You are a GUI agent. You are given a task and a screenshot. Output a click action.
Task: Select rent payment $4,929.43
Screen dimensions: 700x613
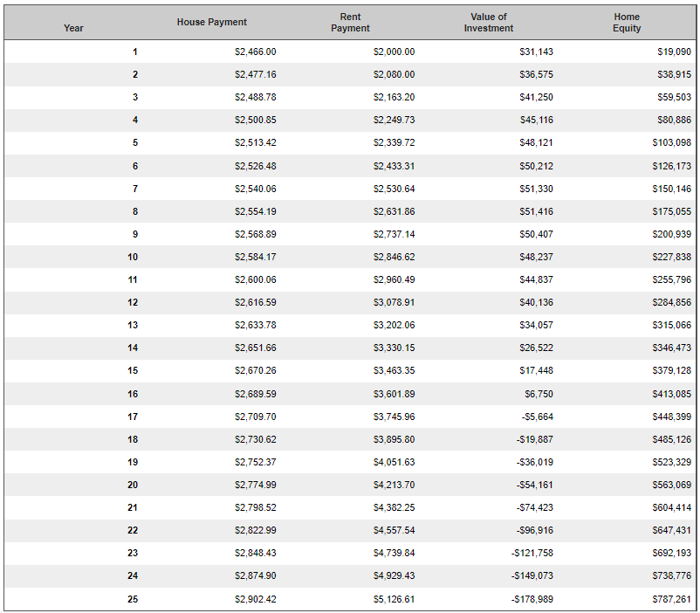(x=394, y=577)
